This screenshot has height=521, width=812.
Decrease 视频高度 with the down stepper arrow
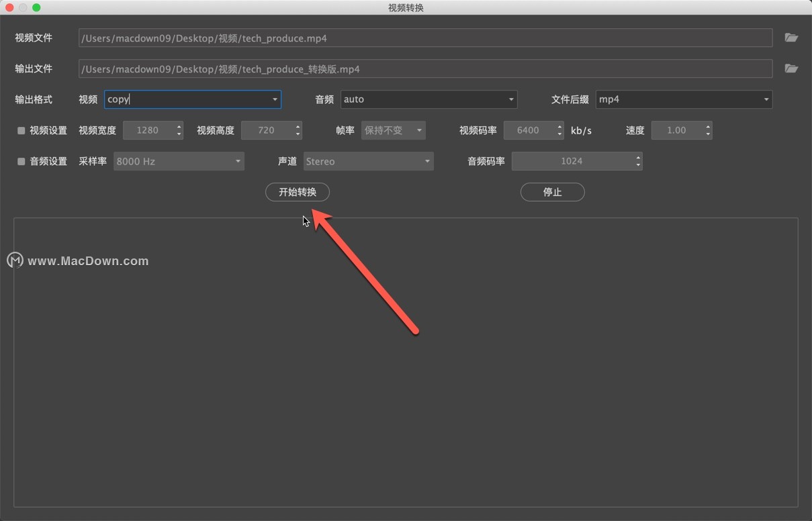[298, 134]
